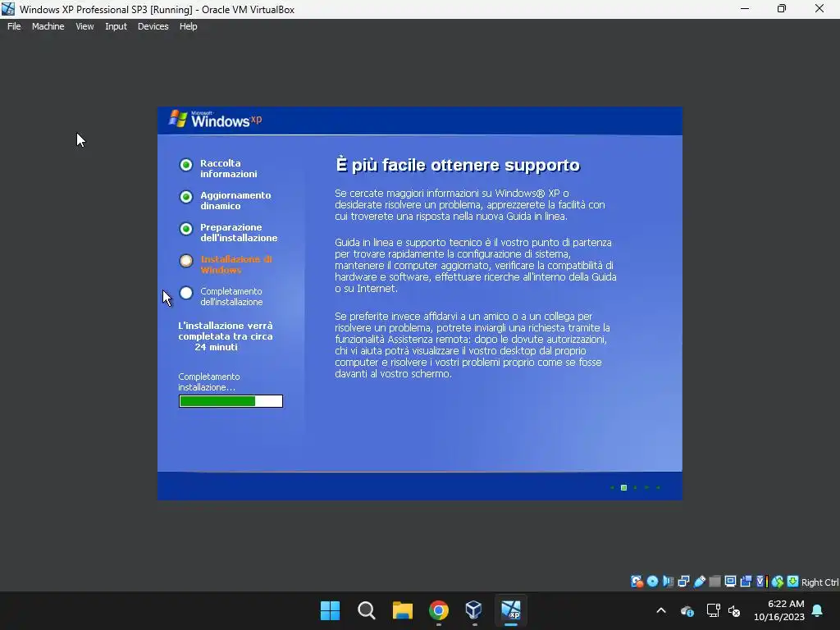Click the Windows XP logo in setup
The width and height of the screenshot is (840, 630).
[x=216, y=120]
